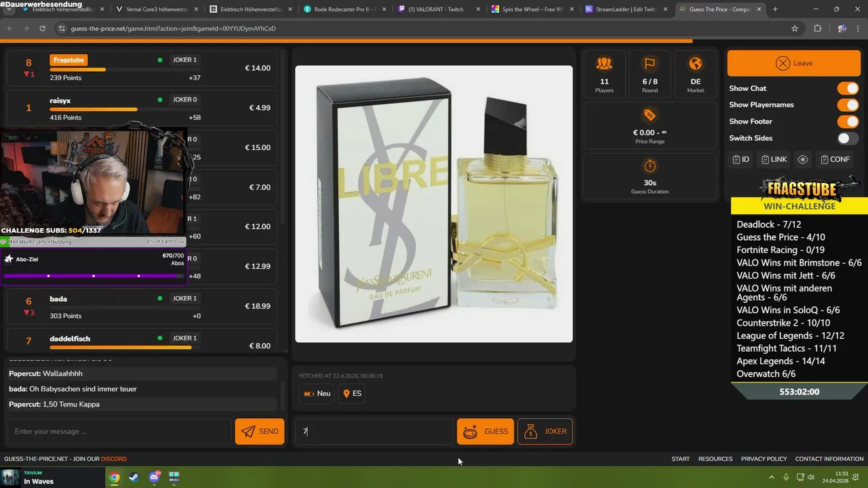Click the site info icon in address bar
This screenshot has height=488, width=868.
pyautogui.click(x=62, y=28)
